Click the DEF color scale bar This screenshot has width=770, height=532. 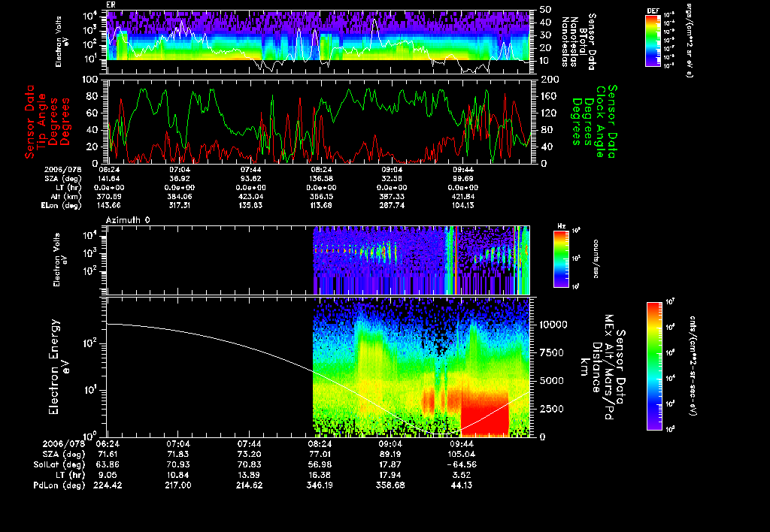[x=653, y=41]
